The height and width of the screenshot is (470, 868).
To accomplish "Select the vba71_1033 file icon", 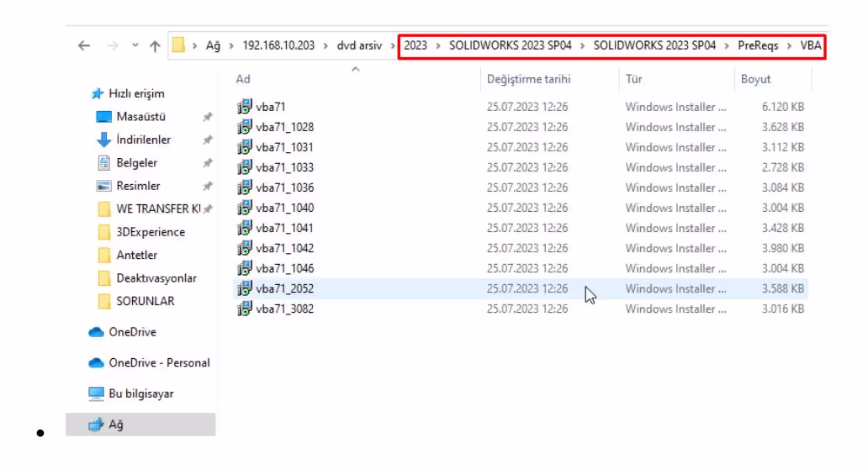I will pos(245,167).
